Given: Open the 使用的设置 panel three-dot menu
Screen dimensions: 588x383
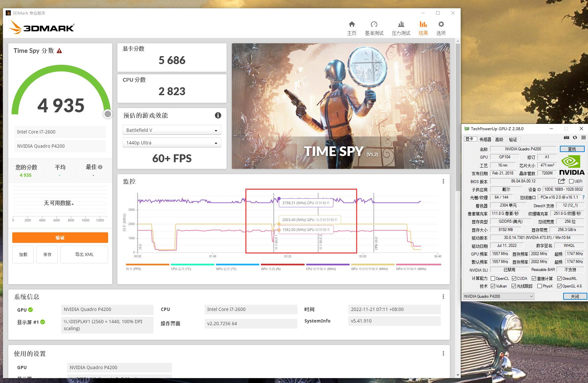Looking at the screenshot, I should [x=443, y=354].
